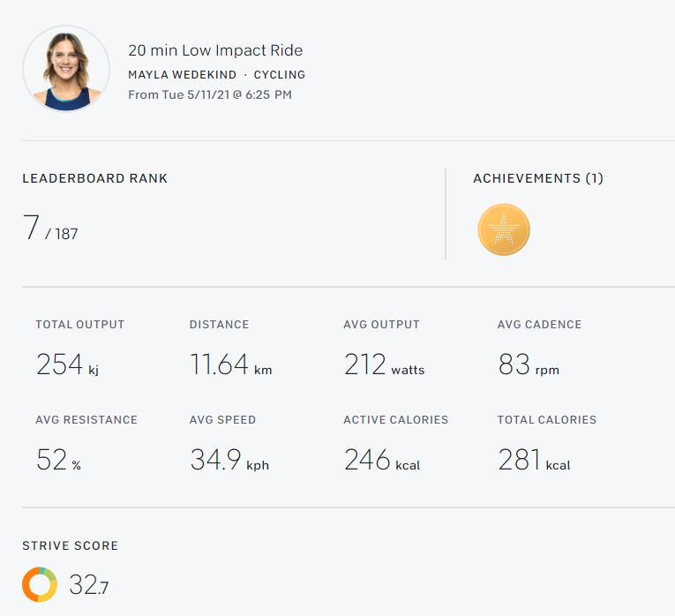
Task: Select the Total Output 254 kj metric
Action: pyautogui.click(x=67, y=364)
